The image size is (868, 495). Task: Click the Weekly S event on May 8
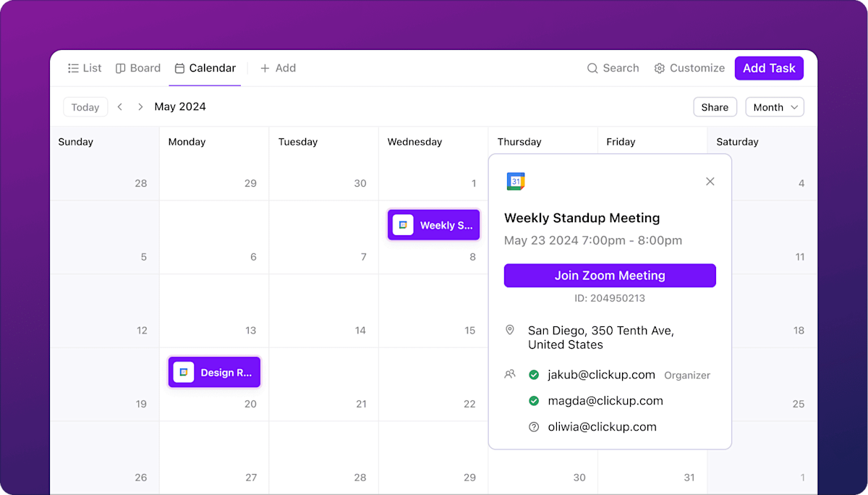pos(433,224)
